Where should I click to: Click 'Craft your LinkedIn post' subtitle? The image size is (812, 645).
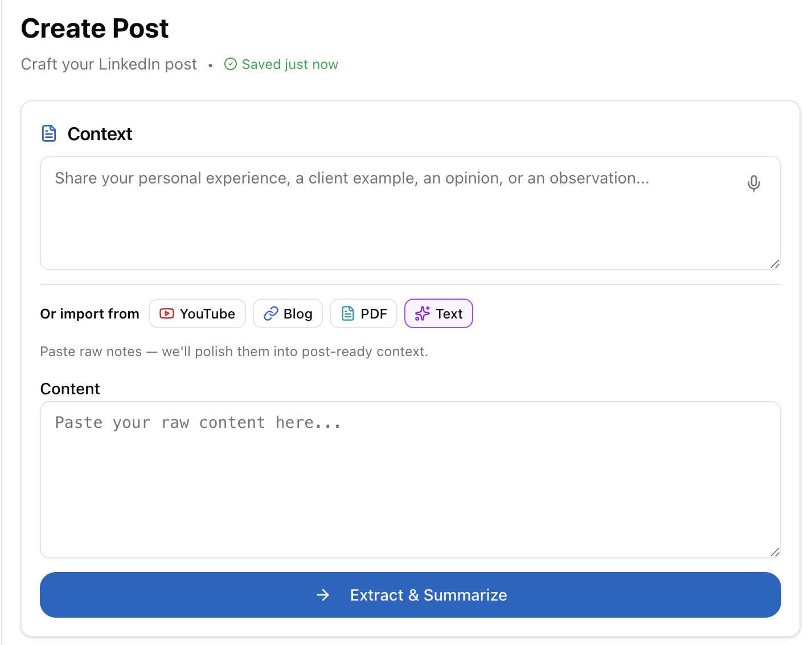109,64
